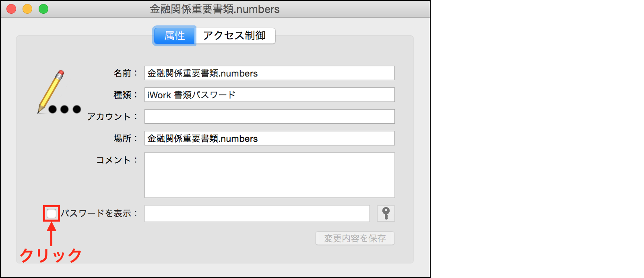Switch to the アクセス制御 tab
Screen dimensions: 644x278
point(235,36)
